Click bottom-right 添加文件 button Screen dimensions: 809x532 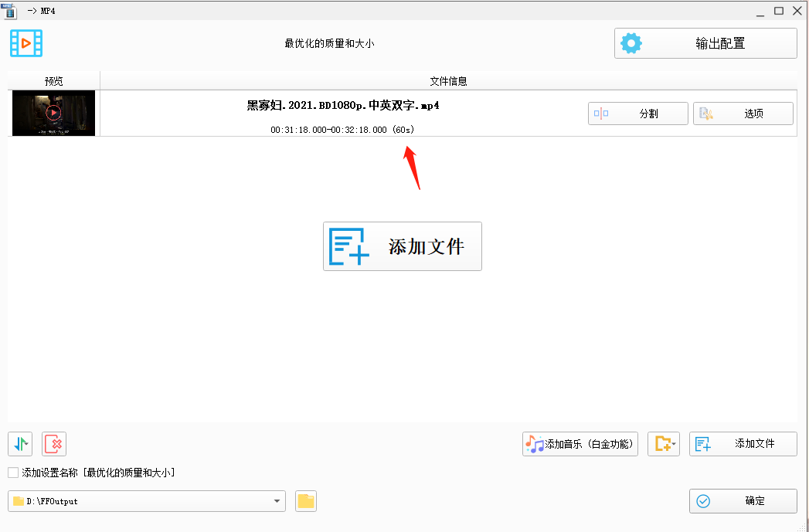click(743, 444)
